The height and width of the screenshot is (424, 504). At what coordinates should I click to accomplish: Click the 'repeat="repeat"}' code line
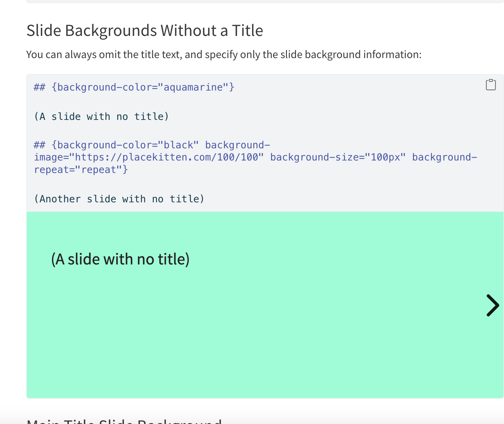(81, 170)
